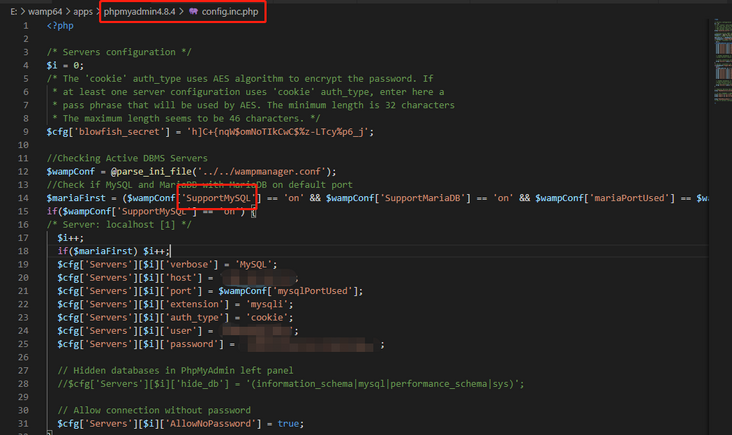
Task: Click the 'AllowNoPassword' key on line 31
Action: tap(211, 424)
